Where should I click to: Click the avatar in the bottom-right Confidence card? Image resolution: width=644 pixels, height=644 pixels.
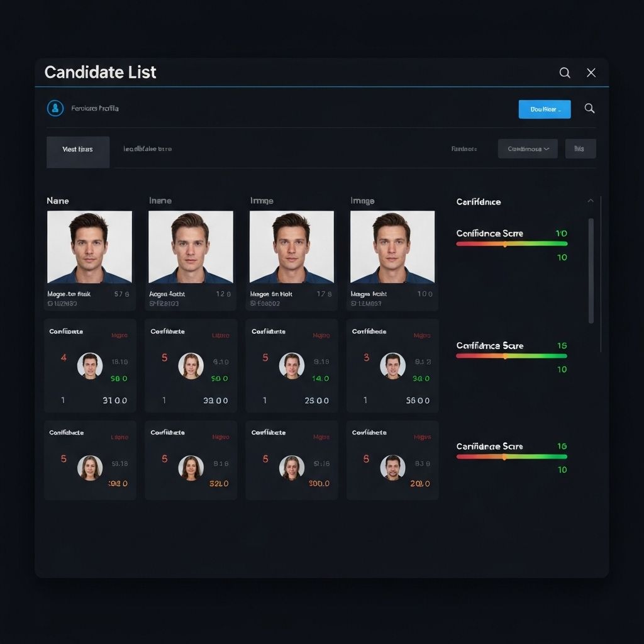pyautogui.click(x=393, y=467)
